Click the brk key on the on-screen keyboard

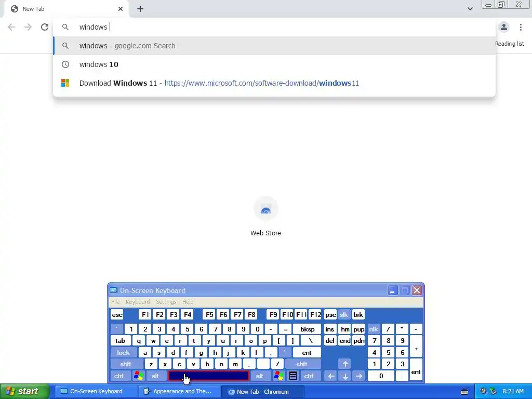click(x=358, y=315)
